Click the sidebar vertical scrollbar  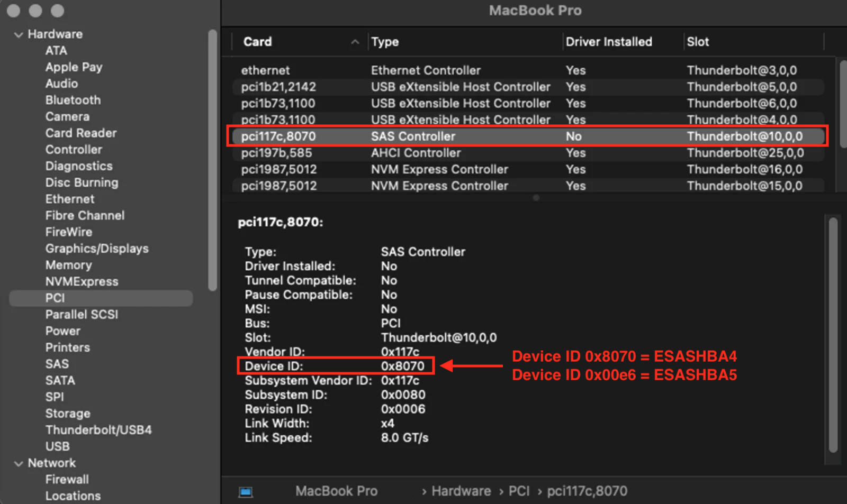212,159
